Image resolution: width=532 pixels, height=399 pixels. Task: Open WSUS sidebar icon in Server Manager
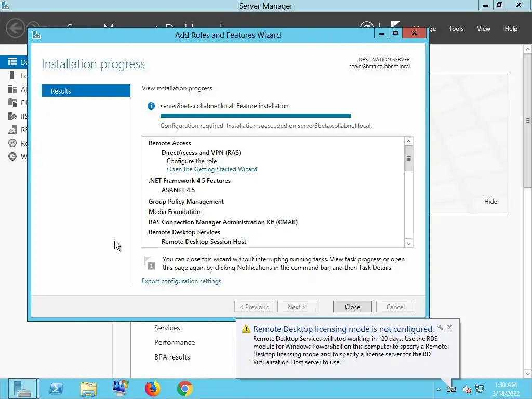tap(12, 156)
